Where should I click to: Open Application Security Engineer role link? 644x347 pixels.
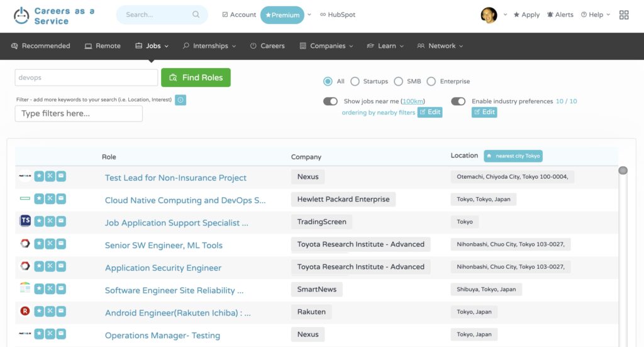coord(163,268)
